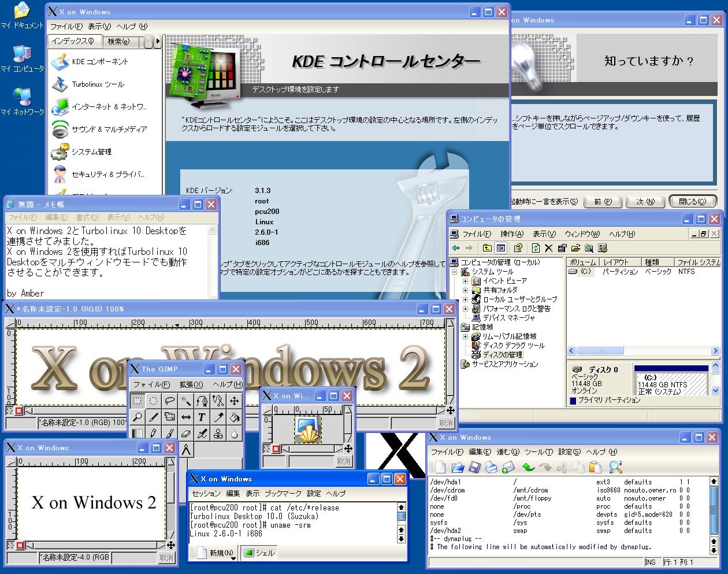Select the crop knife tool in GIMP
The height and width of the screenshot is (574, 728).
153,416
